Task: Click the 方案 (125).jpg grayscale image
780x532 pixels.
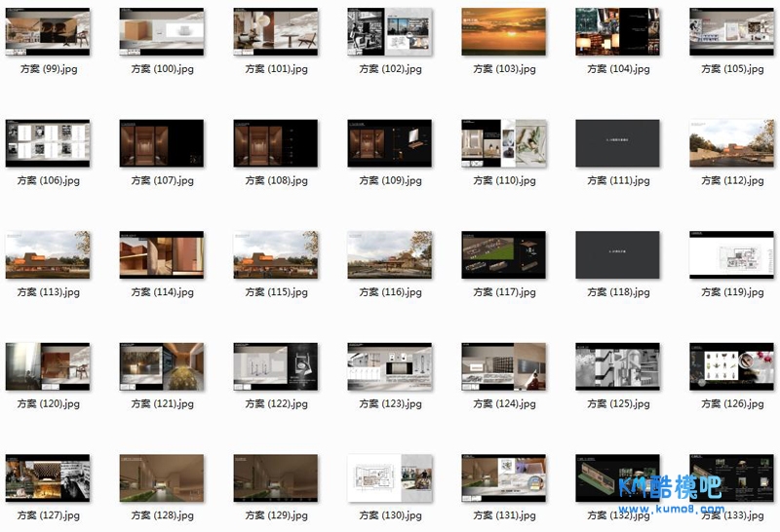Action: click(x=617, y=366)
